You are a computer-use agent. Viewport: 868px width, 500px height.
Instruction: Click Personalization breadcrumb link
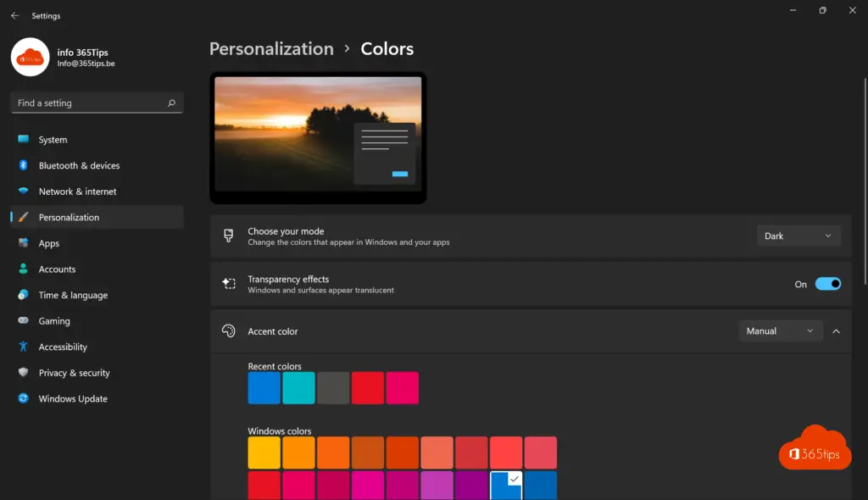coord(271,48)
